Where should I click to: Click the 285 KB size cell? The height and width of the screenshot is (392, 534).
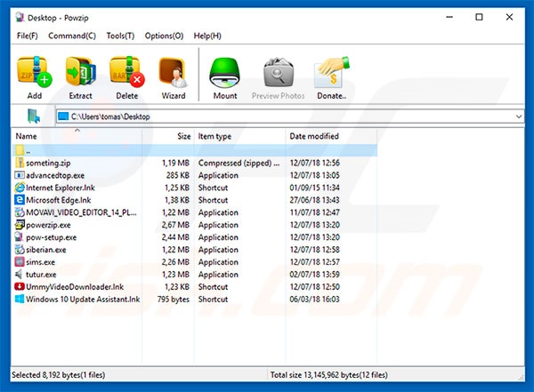[177, 175]
